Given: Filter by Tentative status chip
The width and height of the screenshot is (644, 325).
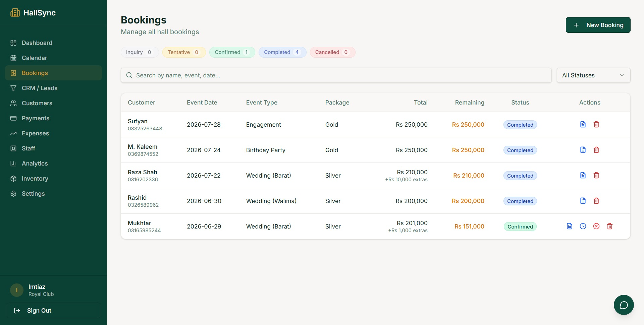Looking at the screenshot, I should point(184,52).
